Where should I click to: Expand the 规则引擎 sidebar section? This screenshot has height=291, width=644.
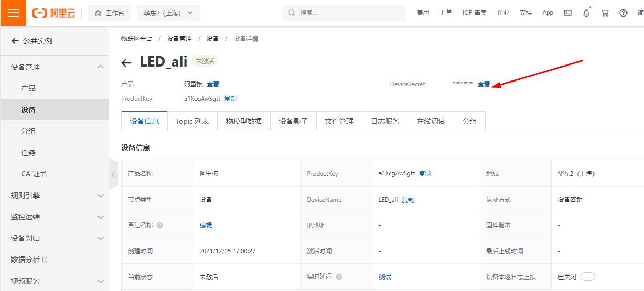pyautogui.click(x=54, y=196)
